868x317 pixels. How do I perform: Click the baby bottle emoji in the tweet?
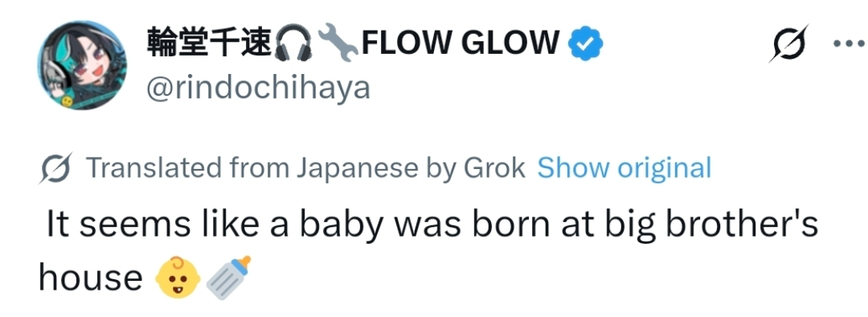tap(228, 278)
